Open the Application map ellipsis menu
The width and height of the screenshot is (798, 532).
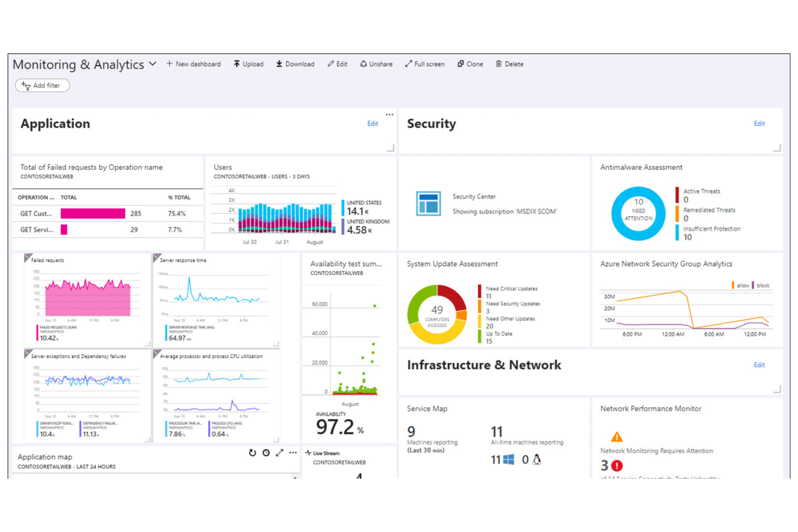click(x=293, y=453)
